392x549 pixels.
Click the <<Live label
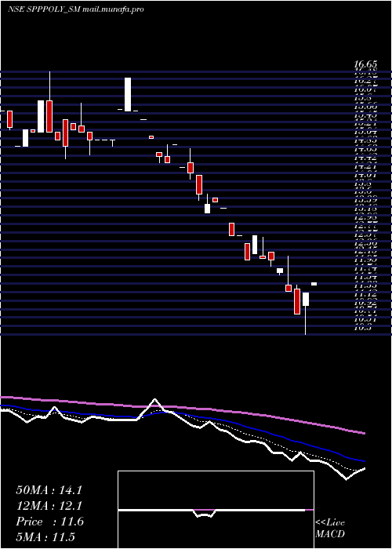pos(330,523)
